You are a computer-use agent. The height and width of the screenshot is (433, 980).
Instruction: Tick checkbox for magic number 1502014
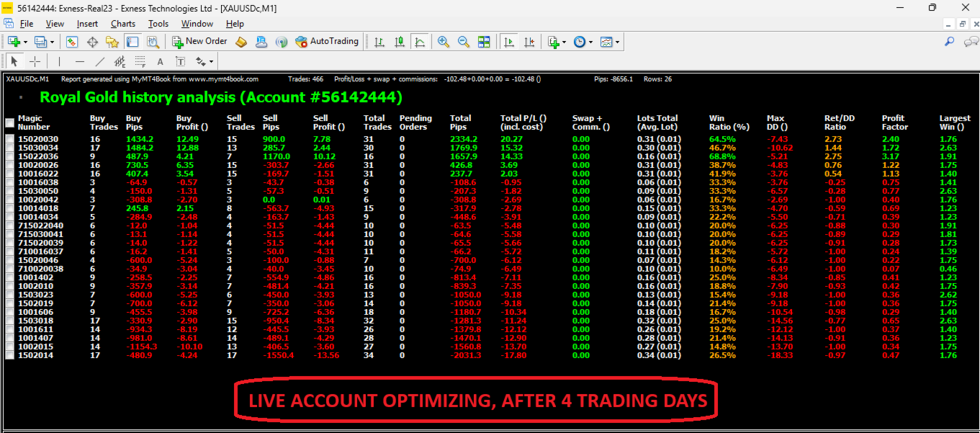(9, 355)
